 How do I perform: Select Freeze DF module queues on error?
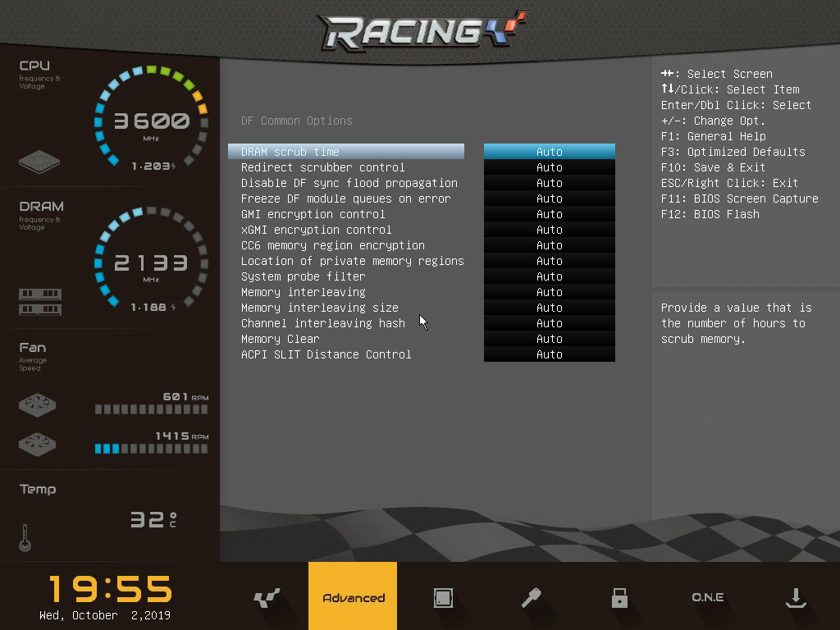click(345, 199)
